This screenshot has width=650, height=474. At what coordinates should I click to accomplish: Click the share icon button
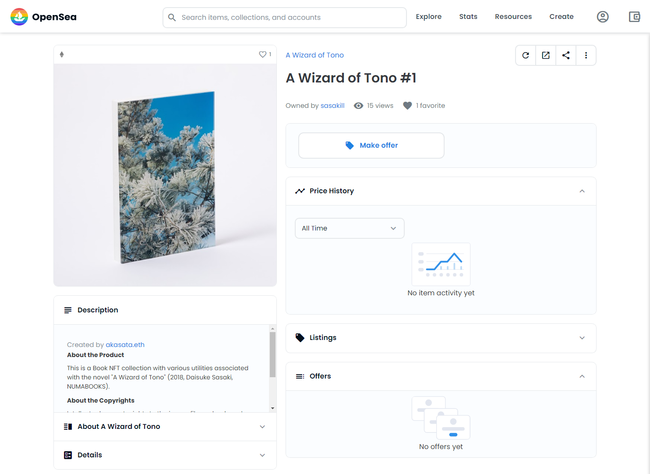click(566, 55)
